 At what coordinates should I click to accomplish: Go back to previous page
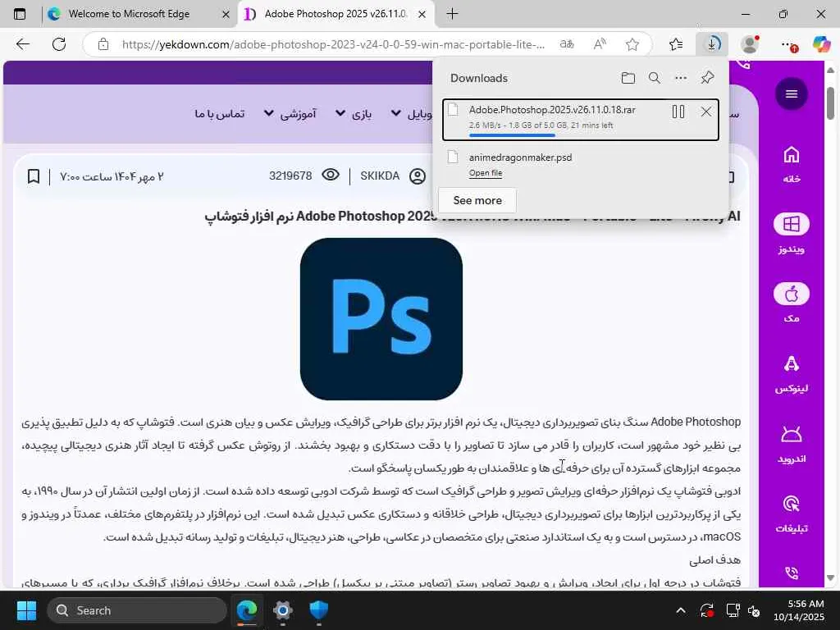(x=22, y=44)
